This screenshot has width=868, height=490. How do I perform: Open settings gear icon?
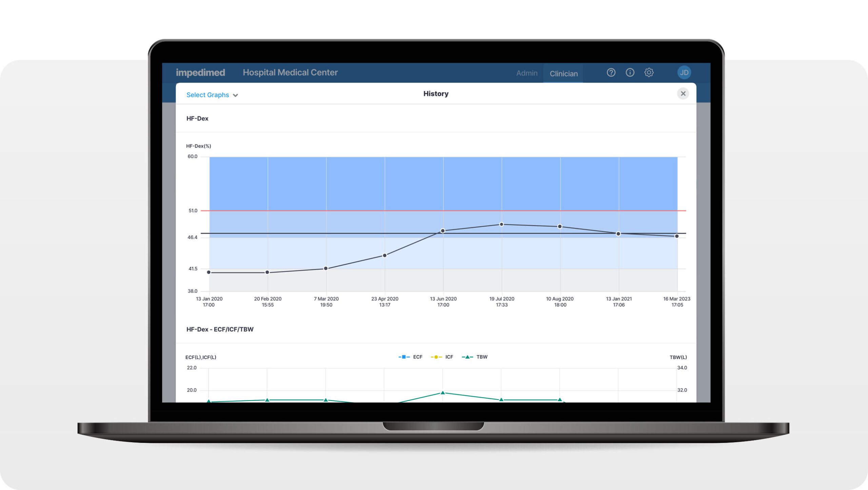(649, 73)
